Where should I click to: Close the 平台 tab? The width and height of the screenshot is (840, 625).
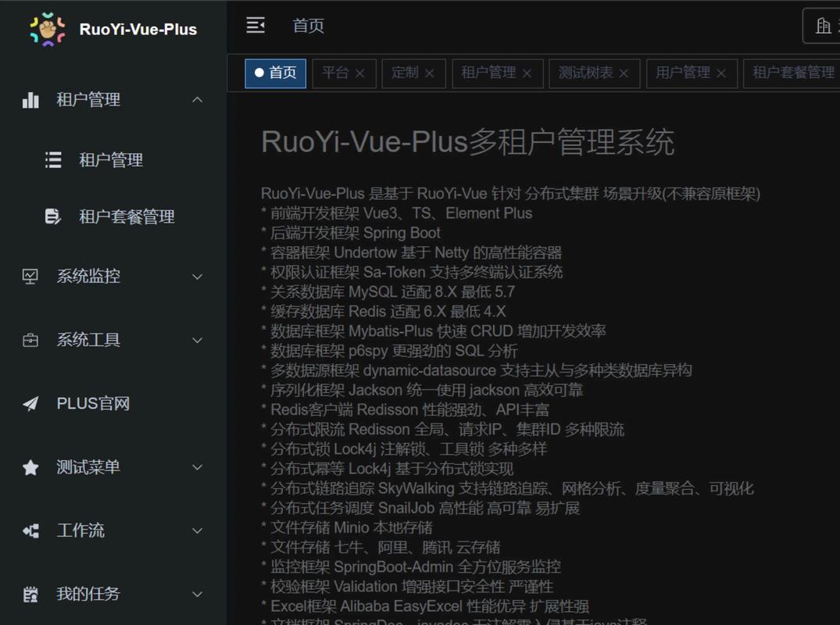point(360,73)
